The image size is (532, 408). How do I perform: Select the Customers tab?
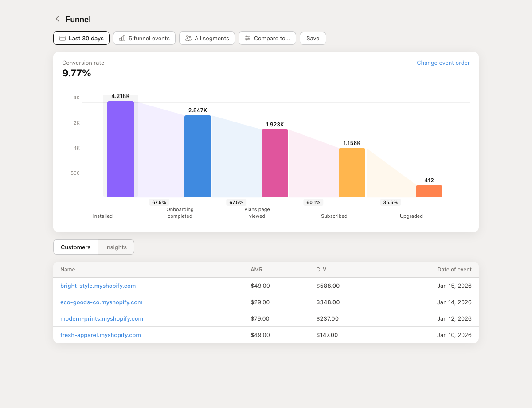tap(75, 247)
